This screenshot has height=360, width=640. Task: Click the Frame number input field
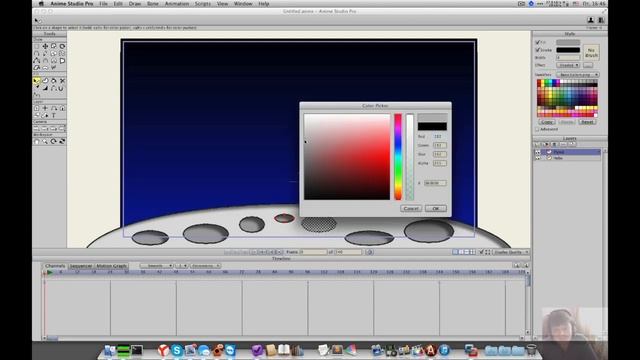coord(313,252)
